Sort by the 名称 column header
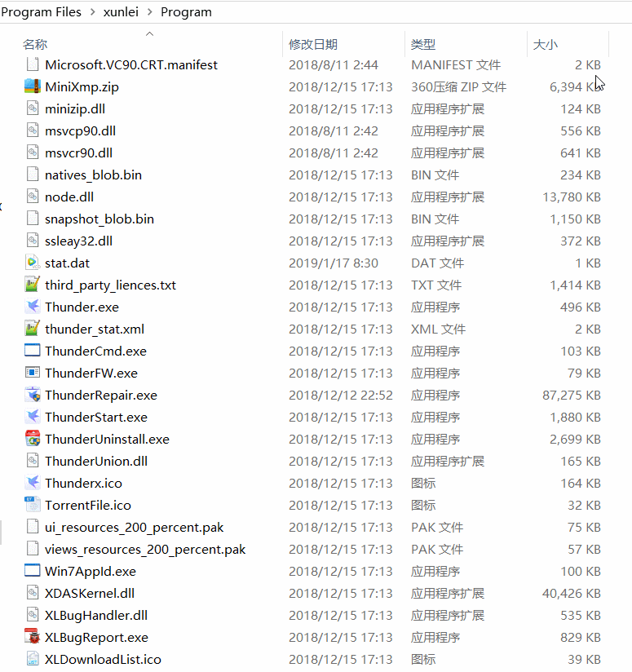Image resolution: width=632 pixels, height=672 pixels. (x=35, y=44)
